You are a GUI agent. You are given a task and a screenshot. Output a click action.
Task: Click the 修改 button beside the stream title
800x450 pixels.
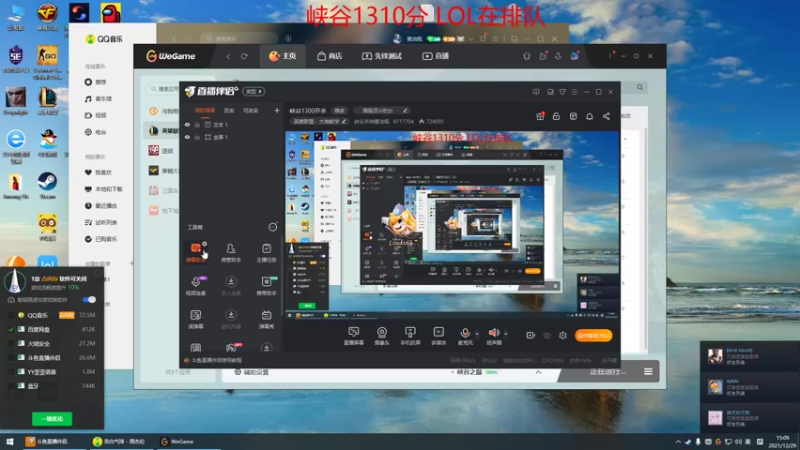(x=339, y=110)
